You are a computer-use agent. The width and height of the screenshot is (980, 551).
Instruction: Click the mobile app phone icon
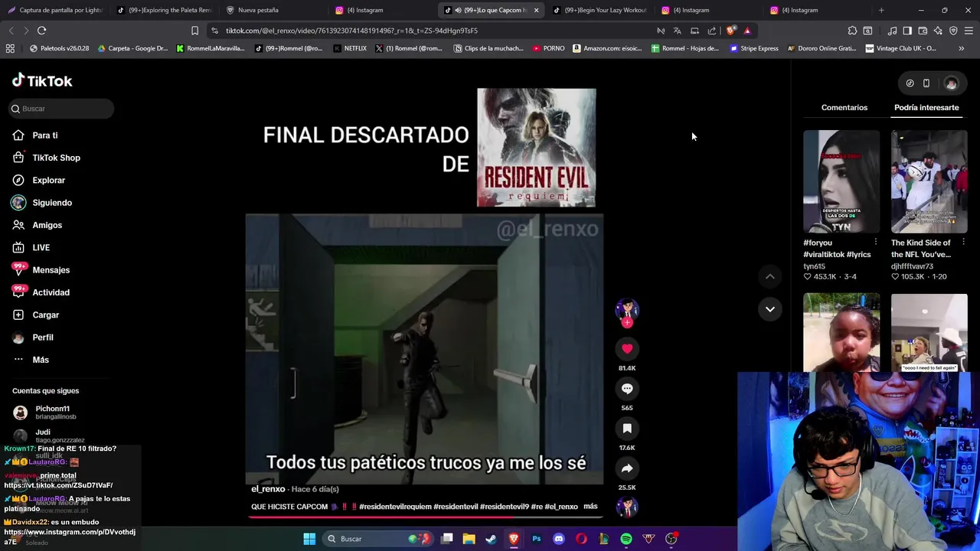click(926, 83)
